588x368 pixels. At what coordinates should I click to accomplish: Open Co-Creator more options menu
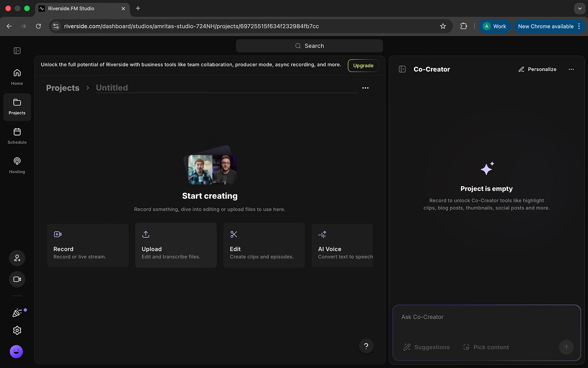coord(571,69)
